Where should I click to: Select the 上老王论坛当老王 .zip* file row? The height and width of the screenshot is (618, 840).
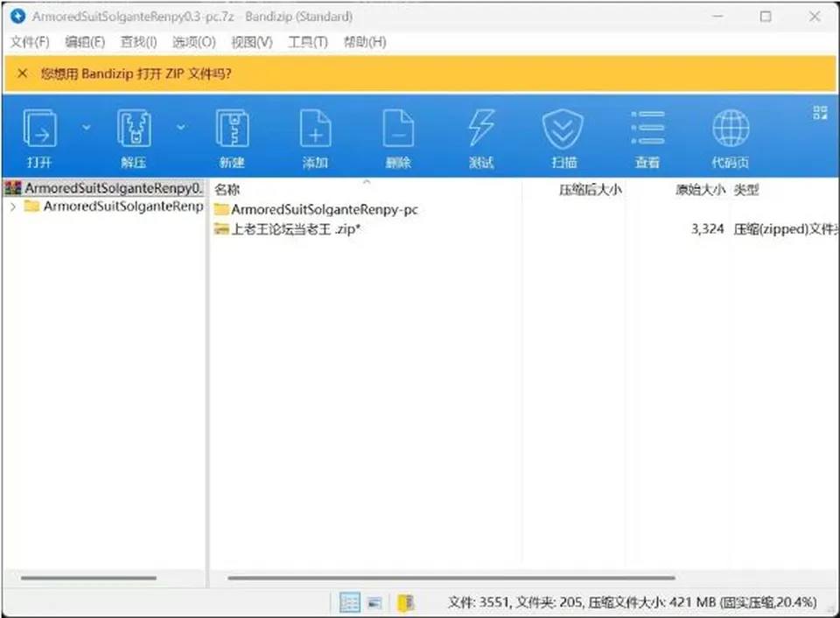point(287,229)
